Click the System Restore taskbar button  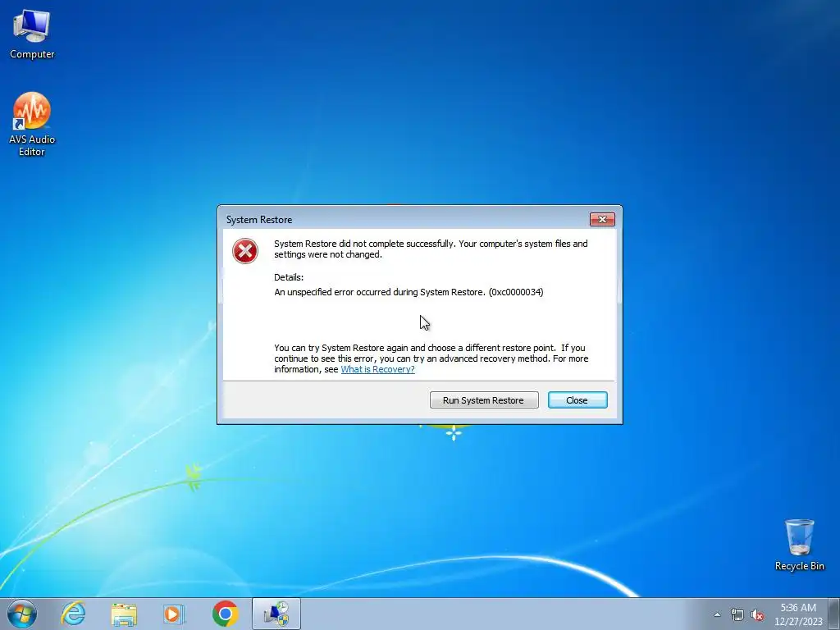(276, 614)
